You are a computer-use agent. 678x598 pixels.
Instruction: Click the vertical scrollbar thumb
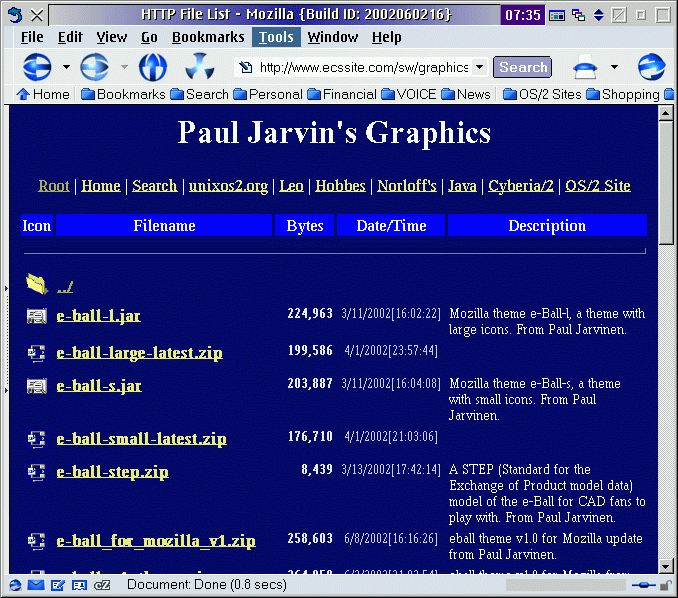[665, 183]
